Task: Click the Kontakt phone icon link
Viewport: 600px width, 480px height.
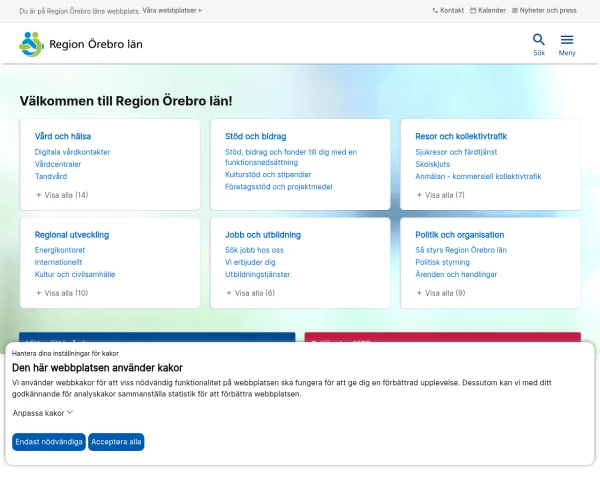Action: click(x=448, y=10)
